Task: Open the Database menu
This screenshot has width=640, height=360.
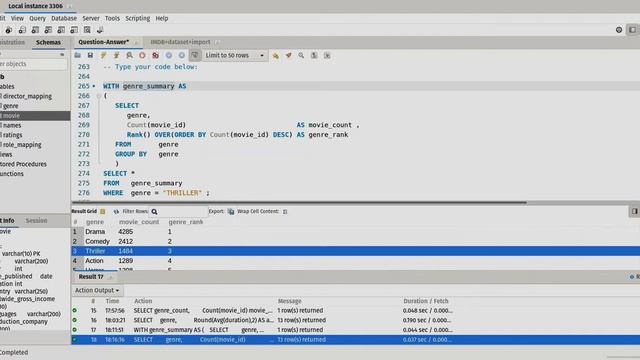Action: (64, 18)
